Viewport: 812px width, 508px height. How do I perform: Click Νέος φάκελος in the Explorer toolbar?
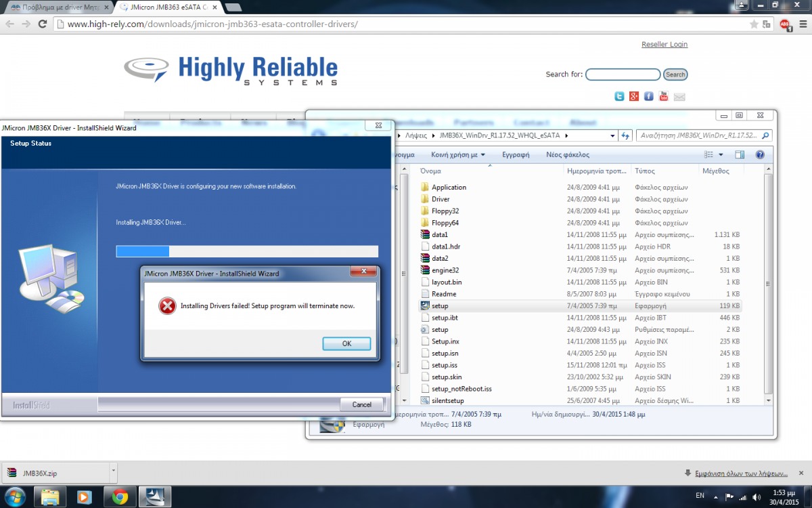[568, 154]
